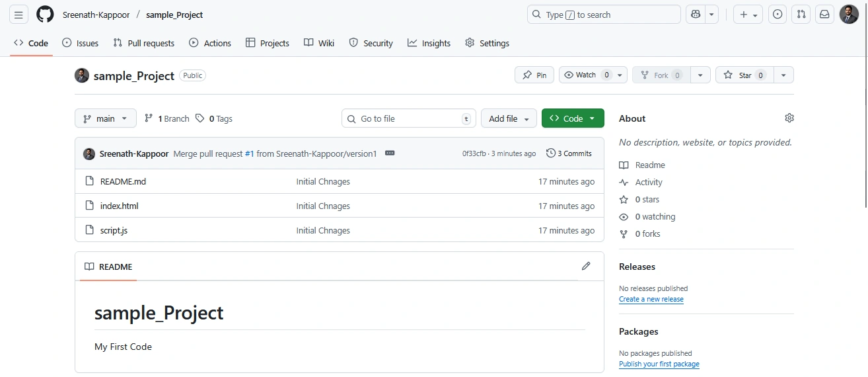This screenshot has height=377, width=868.
Task: Click the index.html file icon
Action: point(90,206)
